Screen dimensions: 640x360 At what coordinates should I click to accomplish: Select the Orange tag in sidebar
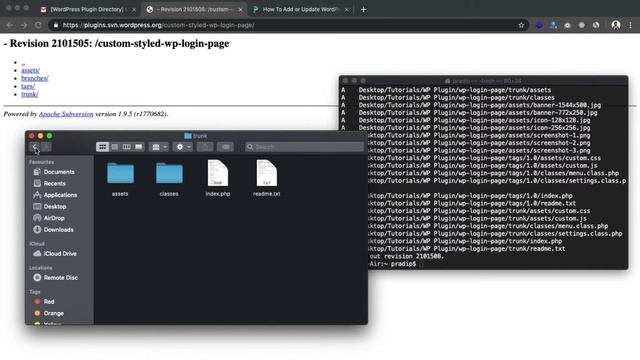coord(53,313)
